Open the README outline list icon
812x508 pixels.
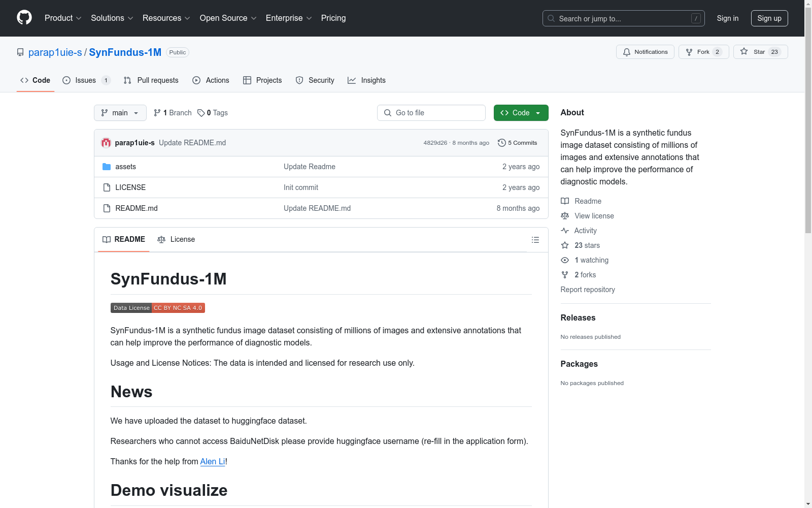(535, 240)
